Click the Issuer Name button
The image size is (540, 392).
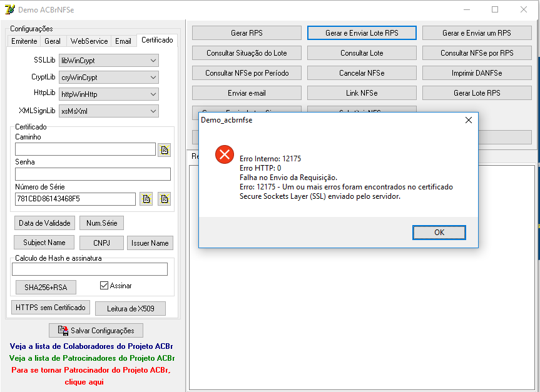[150, 243]
